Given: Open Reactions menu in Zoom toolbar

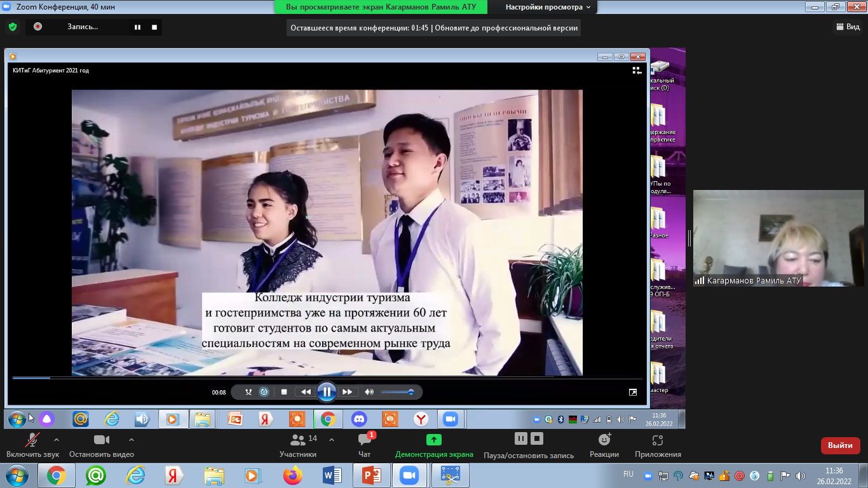Looking at the screenshot, I should pyautogui.click(x=604, y=445).
